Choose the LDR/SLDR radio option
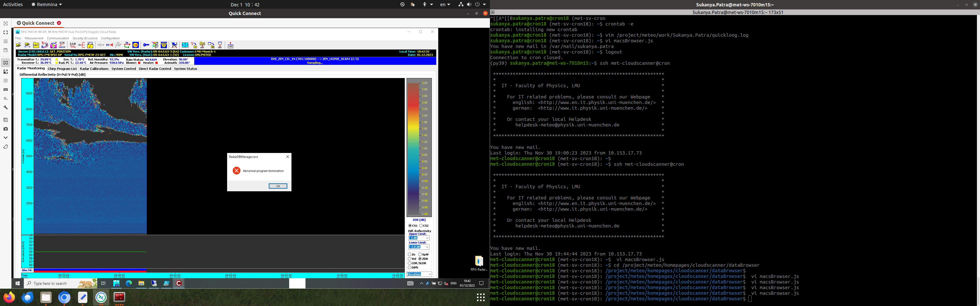The height and width of the screenshot is (306, 980). point(410,263)
